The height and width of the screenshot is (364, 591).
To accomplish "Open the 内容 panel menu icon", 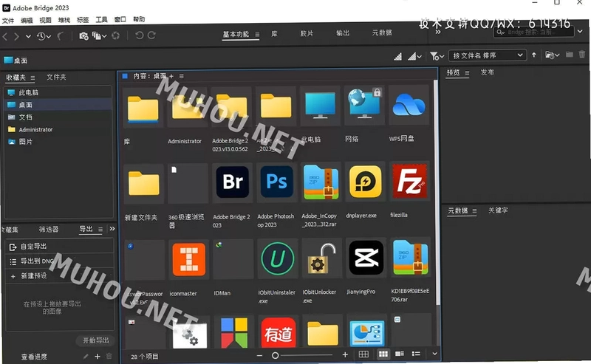I will click(181, 76).
